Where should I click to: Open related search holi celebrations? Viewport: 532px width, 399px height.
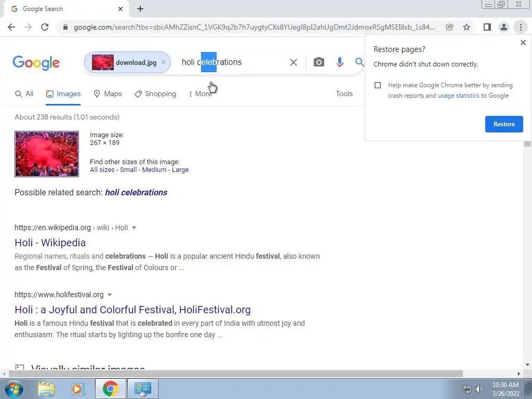[x=136, y=192]
